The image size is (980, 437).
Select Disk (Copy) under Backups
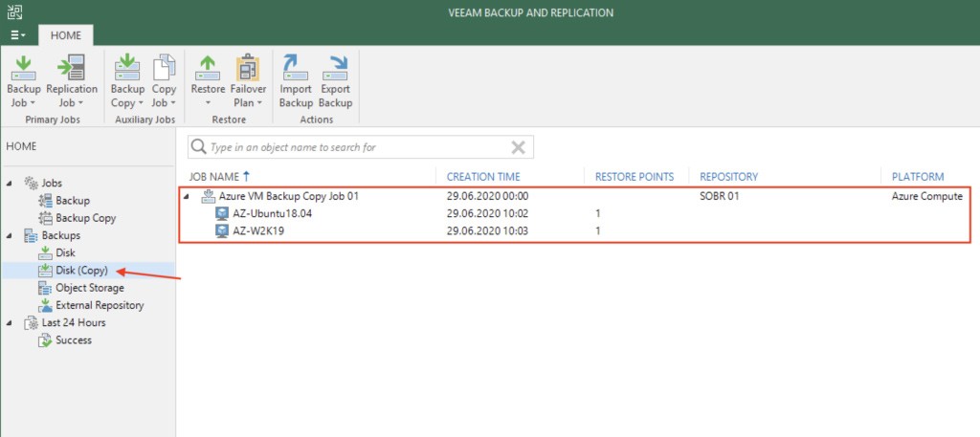(81, 271)
